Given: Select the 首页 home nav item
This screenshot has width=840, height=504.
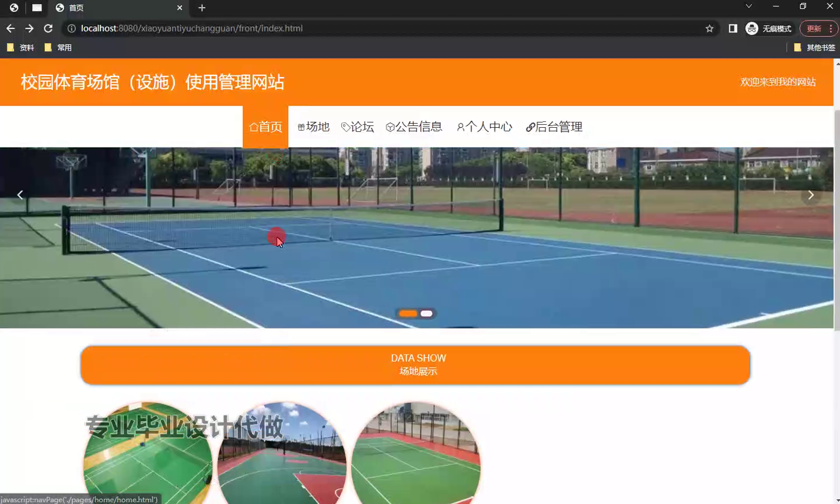Looking at the screenshot, I should [265, 127].
